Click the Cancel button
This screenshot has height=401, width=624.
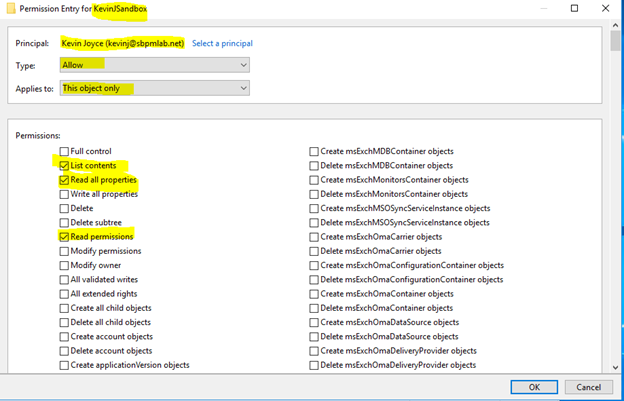coord(589,387)
